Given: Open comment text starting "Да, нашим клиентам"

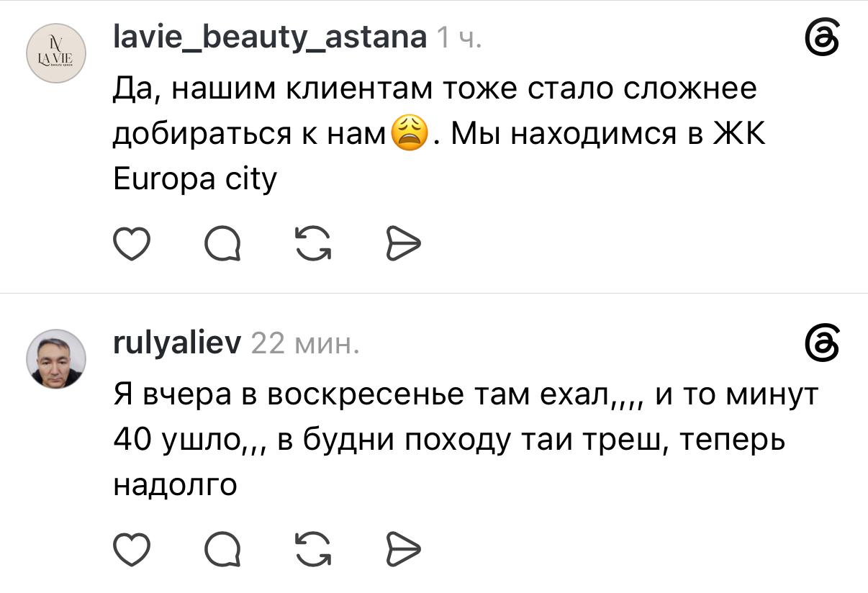Looking at the screenshot, I should click(440, 134).
